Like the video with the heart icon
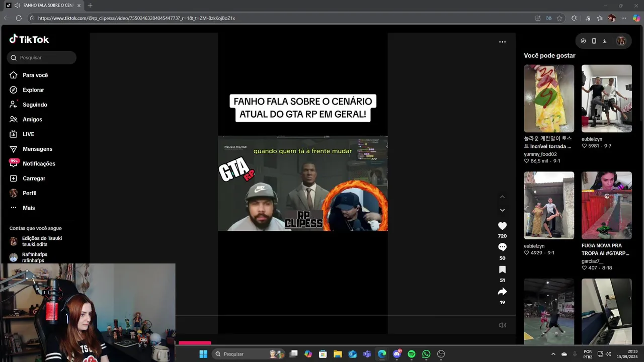 pos(502,226)
